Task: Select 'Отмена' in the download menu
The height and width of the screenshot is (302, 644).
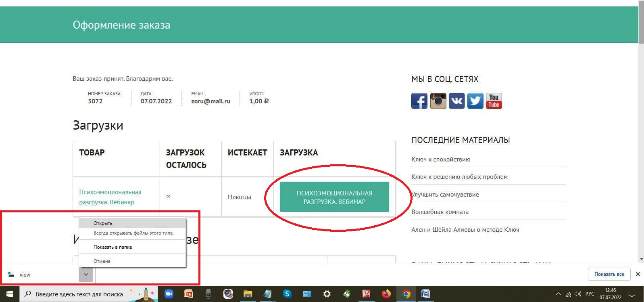Action: point(132,261)
